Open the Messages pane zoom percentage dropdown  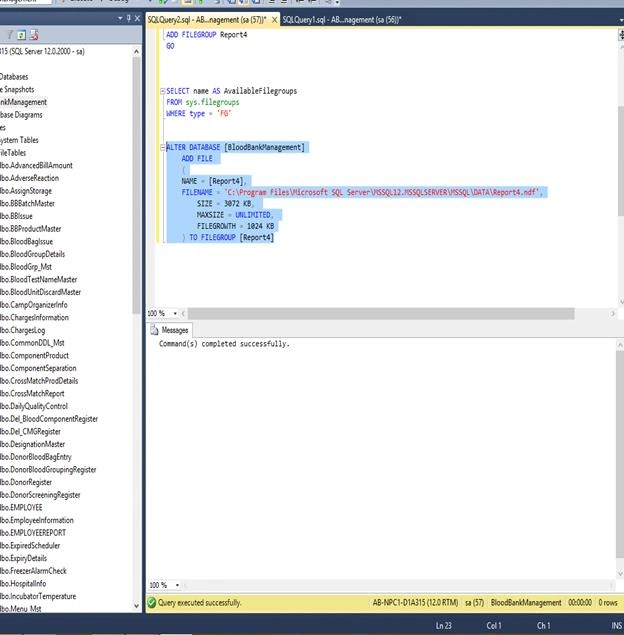click(x=177, y=585)
